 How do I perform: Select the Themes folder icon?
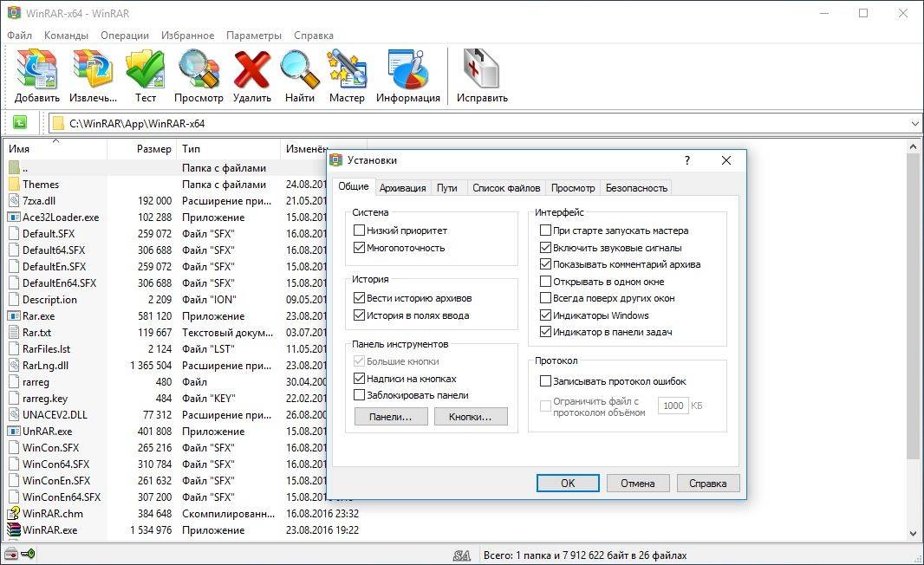[x=14, y=185]
